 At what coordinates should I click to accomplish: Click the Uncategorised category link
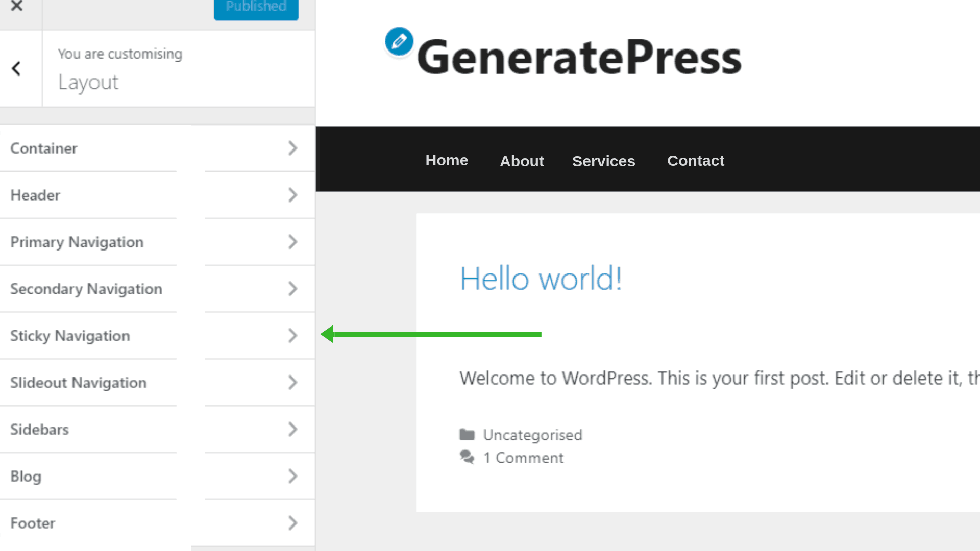tap(532, 435)
